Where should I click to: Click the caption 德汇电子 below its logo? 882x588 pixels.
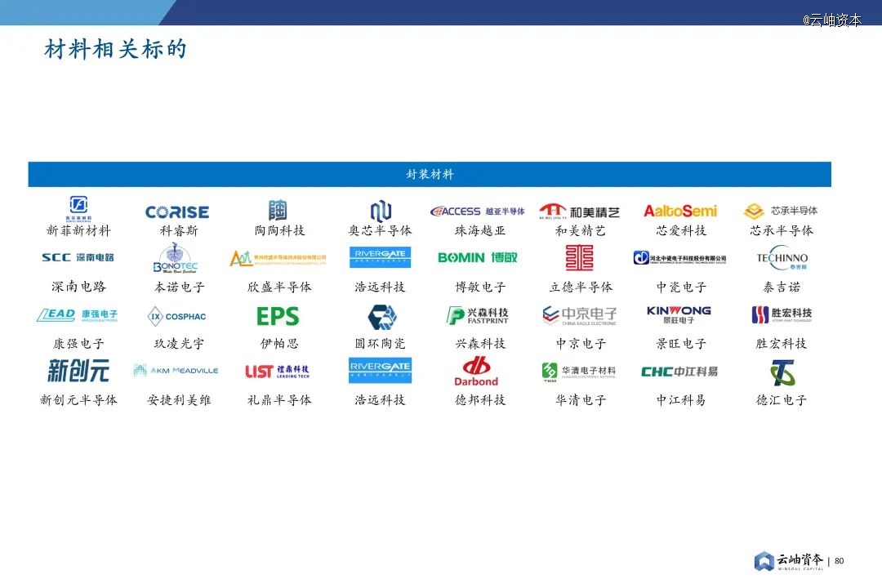point(782,400)
